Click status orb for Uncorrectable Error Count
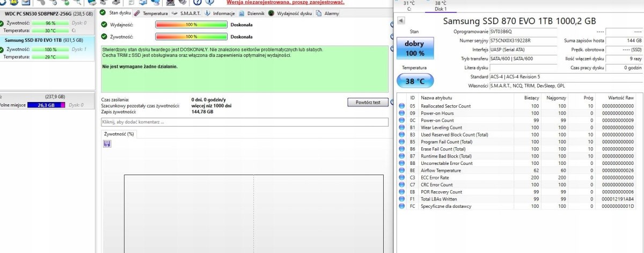 (x=402, y=163)
